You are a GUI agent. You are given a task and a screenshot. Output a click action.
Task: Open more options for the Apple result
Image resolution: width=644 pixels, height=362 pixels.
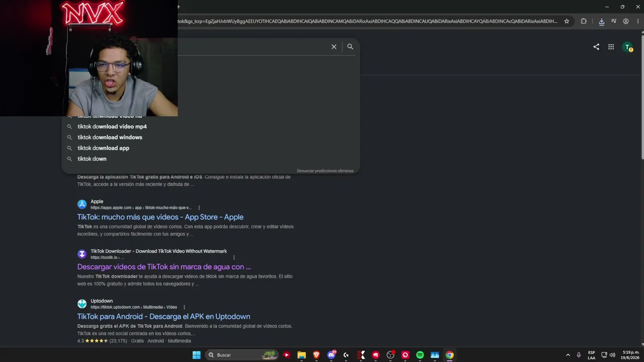pos(199,208)
